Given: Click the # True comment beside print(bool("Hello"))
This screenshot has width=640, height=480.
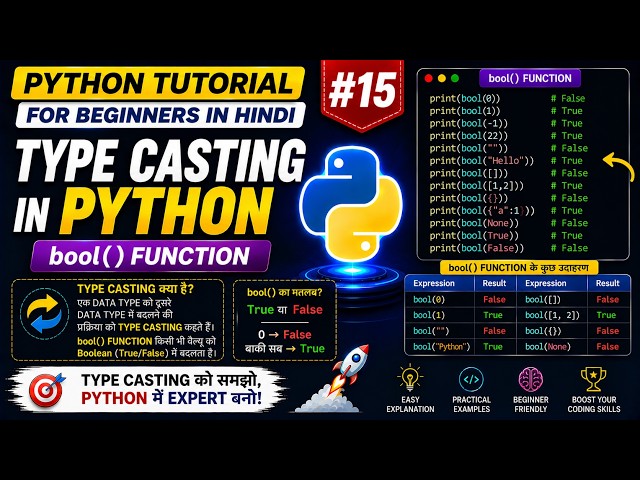Looking at the screenshot, I should pos(567,160).
